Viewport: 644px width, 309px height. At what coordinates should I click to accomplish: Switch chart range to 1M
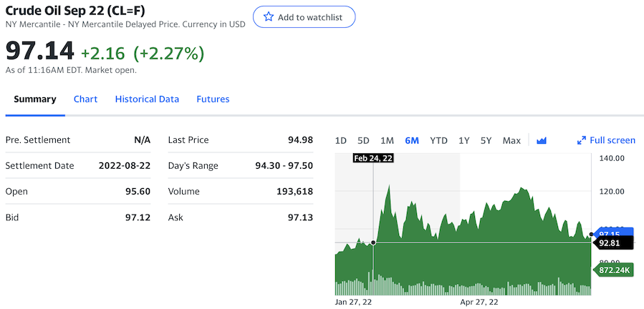tap(387, 140)
